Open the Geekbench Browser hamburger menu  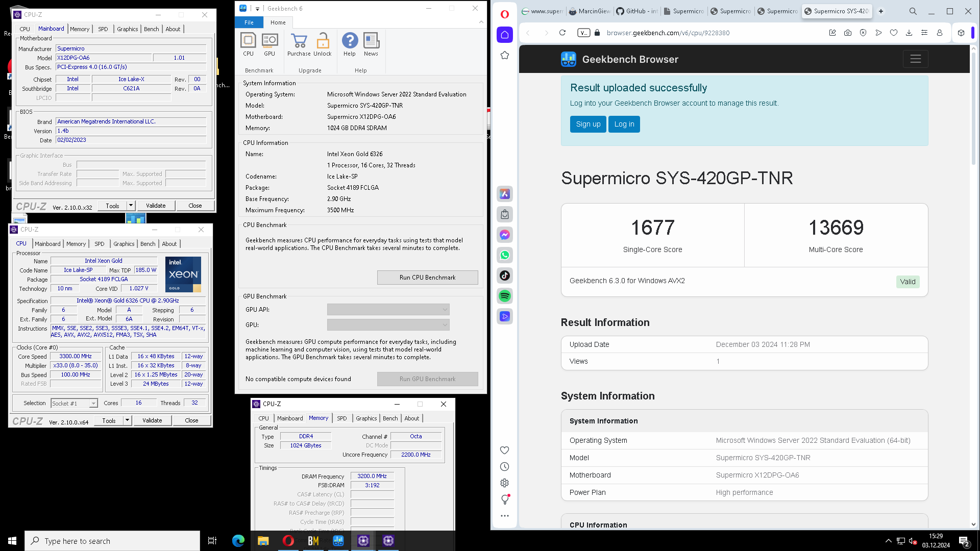click(x=916, y=59)
